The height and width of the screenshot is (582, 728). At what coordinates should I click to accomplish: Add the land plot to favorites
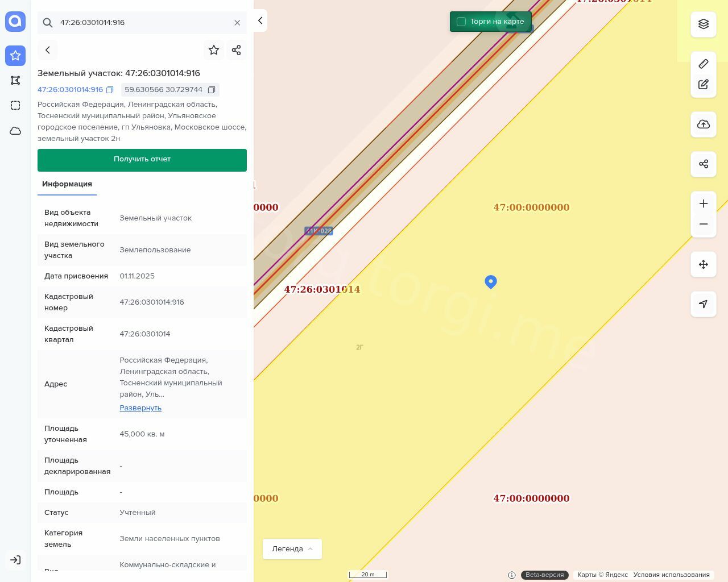[x=214, y=50]
